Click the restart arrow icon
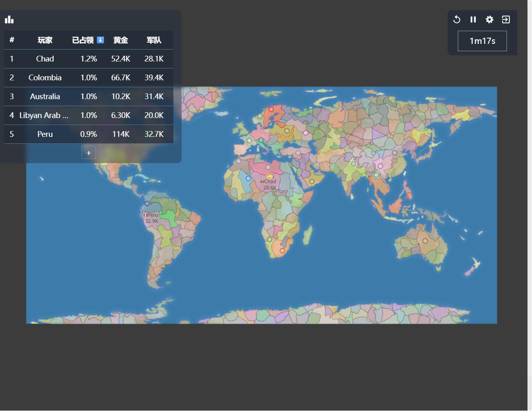532x411 pixels. pyautogui.click(x=457, y=19)
